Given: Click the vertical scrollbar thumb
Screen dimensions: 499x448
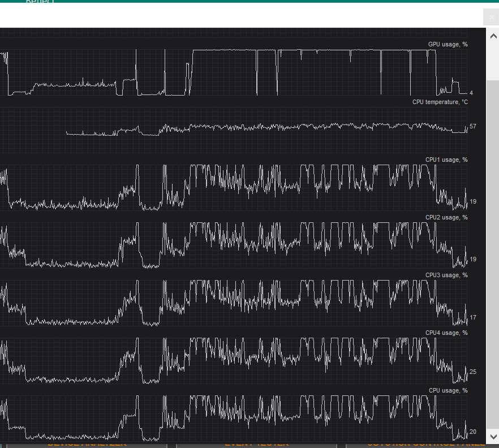Looking at the screenshot, I should coord(493,62).
